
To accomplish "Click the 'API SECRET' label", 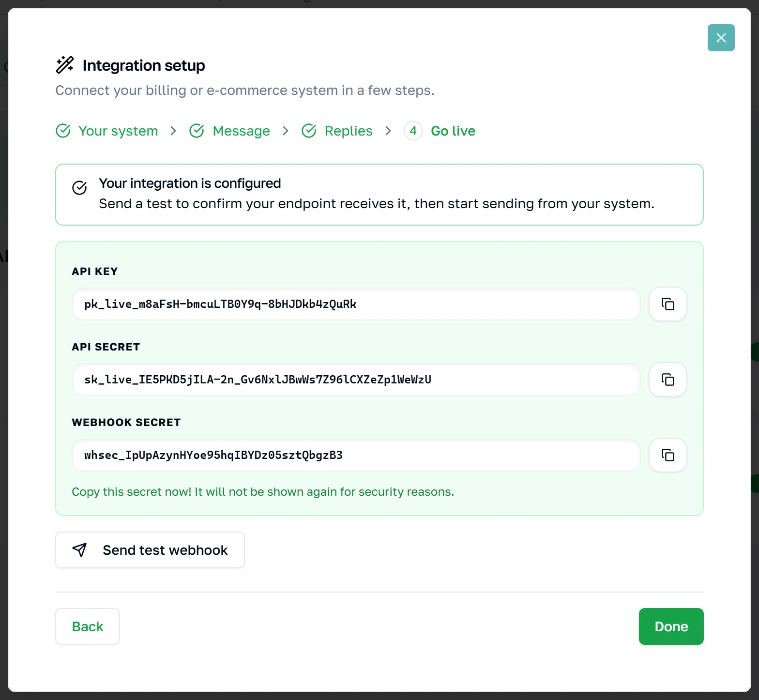I will 106,347.
